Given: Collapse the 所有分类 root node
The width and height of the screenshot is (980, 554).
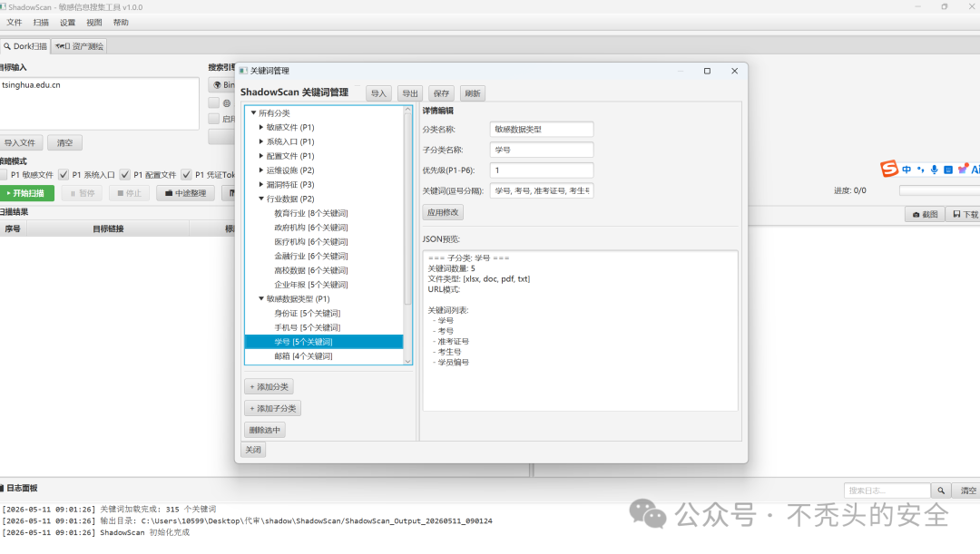Looking at the screenshot, I should point(253,113).
